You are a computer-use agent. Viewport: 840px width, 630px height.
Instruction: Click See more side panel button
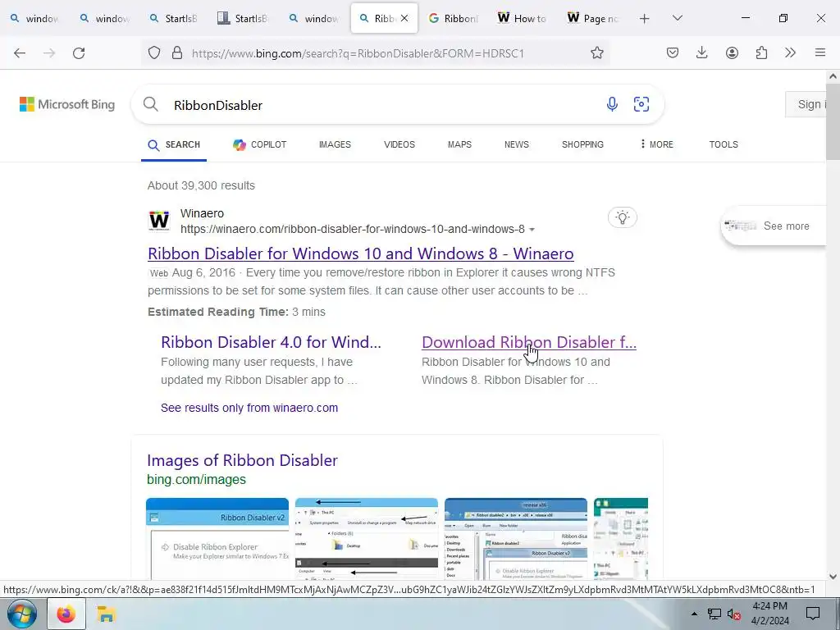coord(774,226)
